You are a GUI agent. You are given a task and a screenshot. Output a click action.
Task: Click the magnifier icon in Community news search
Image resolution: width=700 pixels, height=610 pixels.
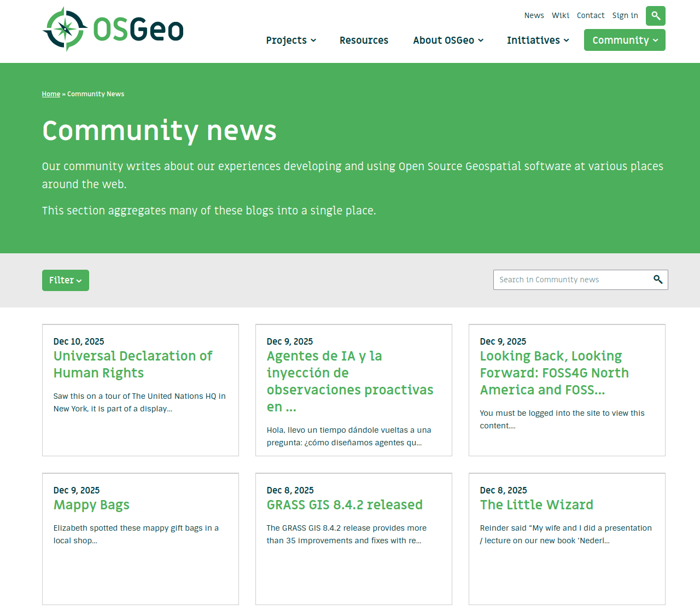[x=658, y=280]
